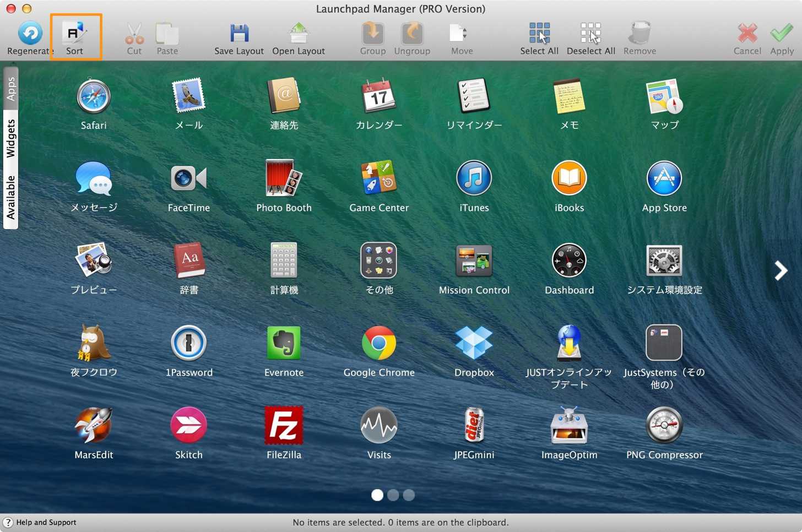Cancel changes with the red X
The width and height of the screenshot is (802, 532).
pyautogui.click(x=747, y=34)
